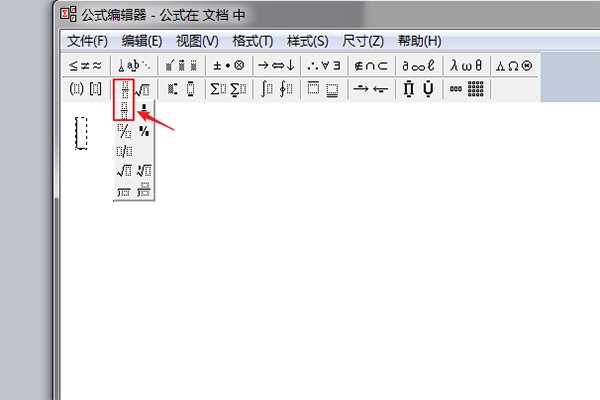Click the Equation Editor title bar icon
The image size is (600, 400).
tap(68, 14)
